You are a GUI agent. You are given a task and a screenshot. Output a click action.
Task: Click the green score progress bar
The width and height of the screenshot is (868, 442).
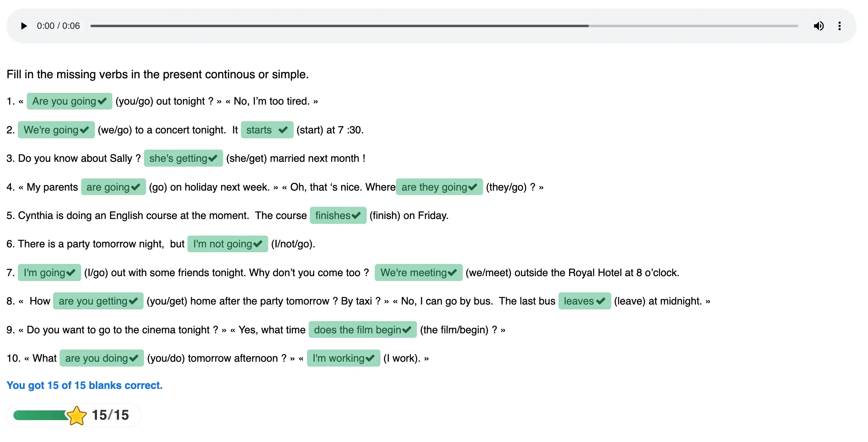point(40,415)
